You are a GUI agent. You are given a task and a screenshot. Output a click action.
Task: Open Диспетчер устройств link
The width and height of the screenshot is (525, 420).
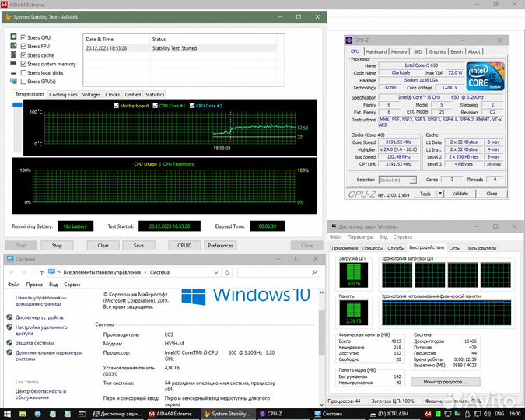(x=40, y=317)
